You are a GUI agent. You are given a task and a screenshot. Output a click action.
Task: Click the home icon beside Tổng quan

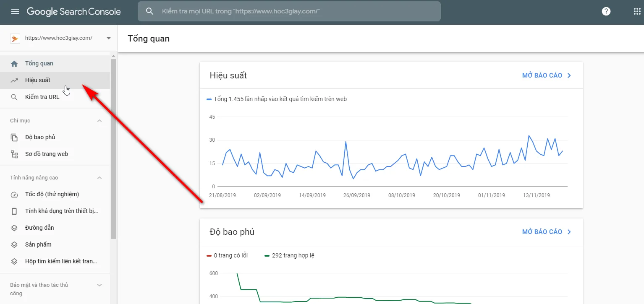tap(14, 64)
